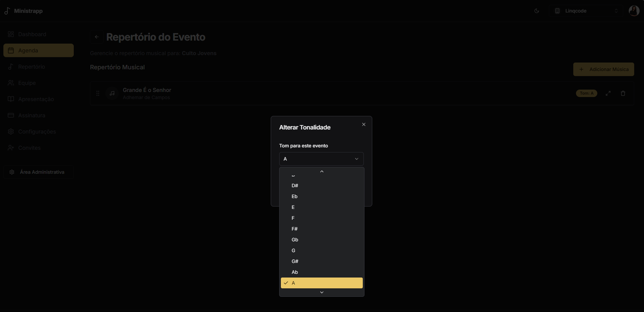Open the user profile avatar
Screen dimensions: 644x312
[634, 11]
